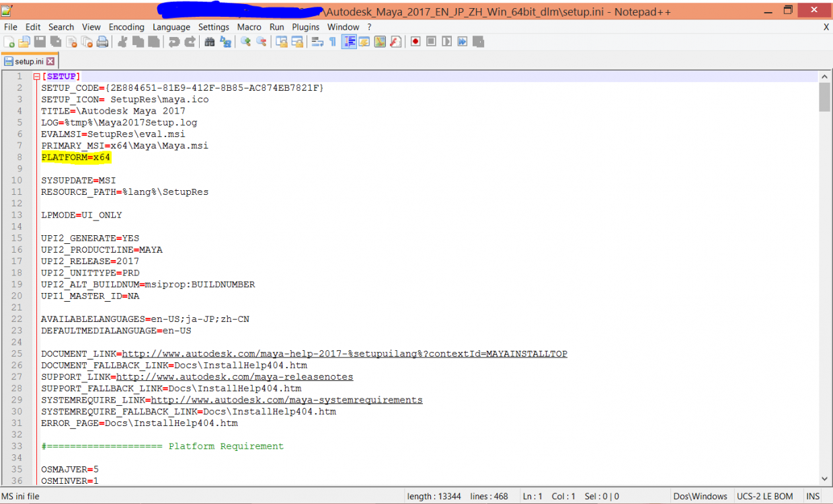Viewport: 833px width, 504px height.
Task: Open the Encoding menu
Action: 126,27
